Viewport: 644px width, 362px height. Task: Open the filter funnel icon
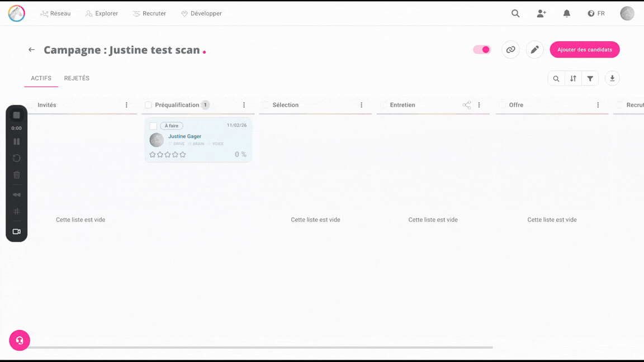(x=590, y=79)
